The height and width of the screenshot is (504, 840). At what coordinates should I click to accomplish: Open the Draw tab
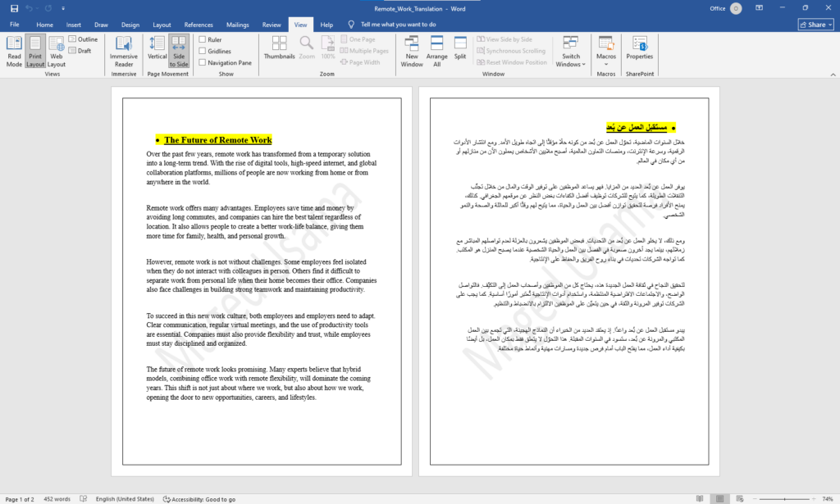(x=101, y=25)
